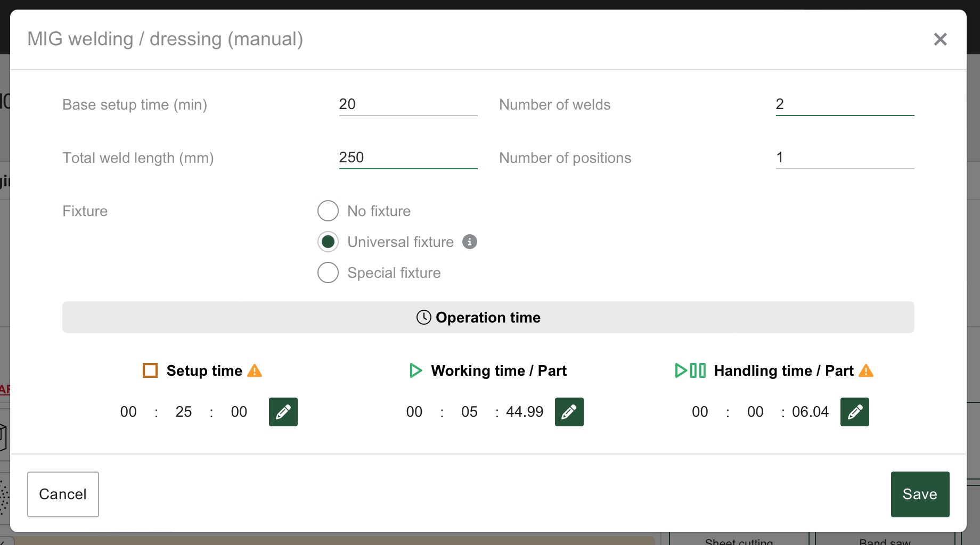The height and width of the screenshot is (545, 980).
Task: Edit the Setup time with pencil button
Action: [283, 412]
